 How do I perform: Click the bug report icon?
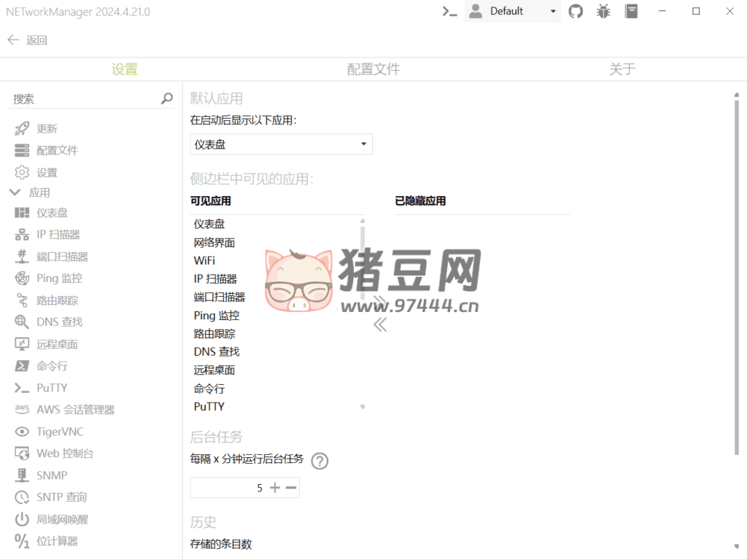click(603, 11)
